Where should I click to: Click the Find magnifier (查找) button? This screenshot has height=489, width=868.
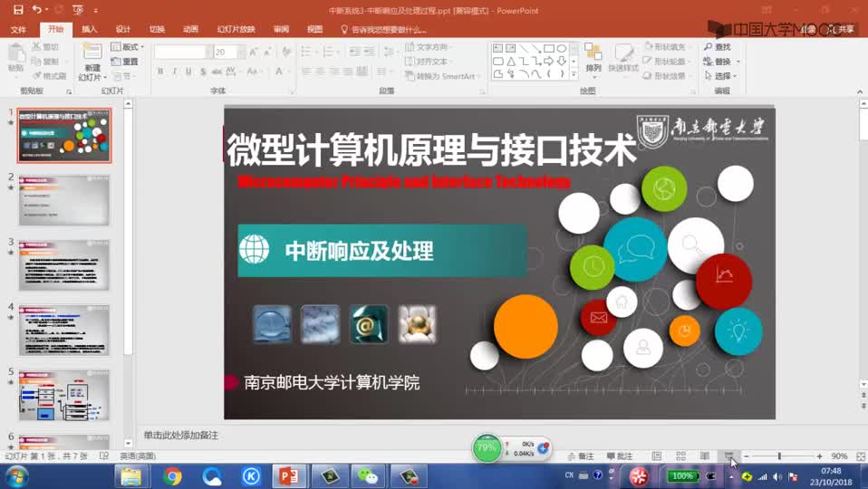718,47
